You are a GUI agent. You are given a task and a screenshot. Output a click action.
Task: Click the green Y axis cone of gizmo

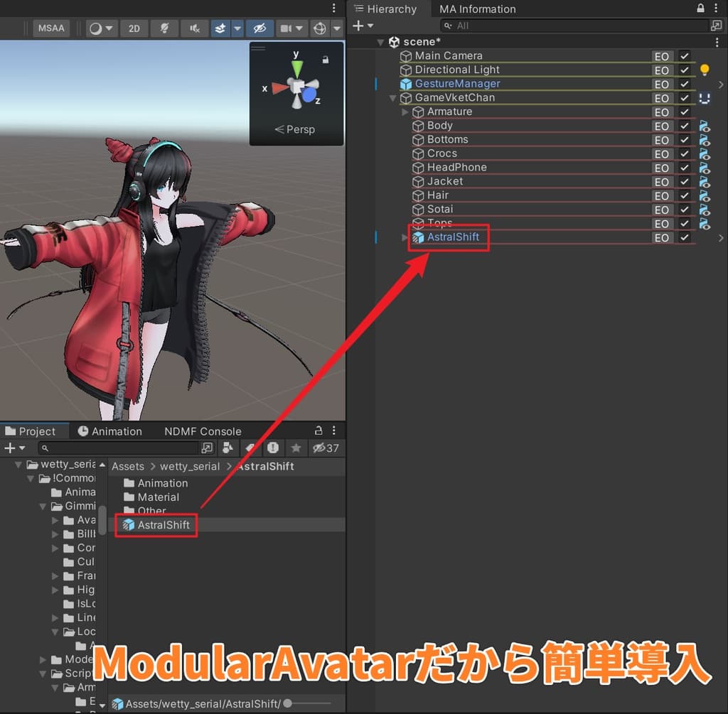pyautogui.click(x=297, y=69)
